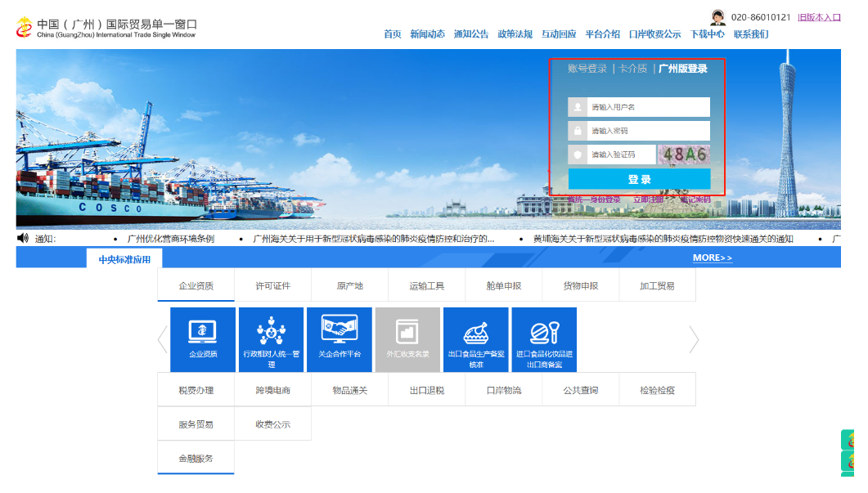Click the MORE>> link
The height and width of the screenshot is (493, 868).
713,258
